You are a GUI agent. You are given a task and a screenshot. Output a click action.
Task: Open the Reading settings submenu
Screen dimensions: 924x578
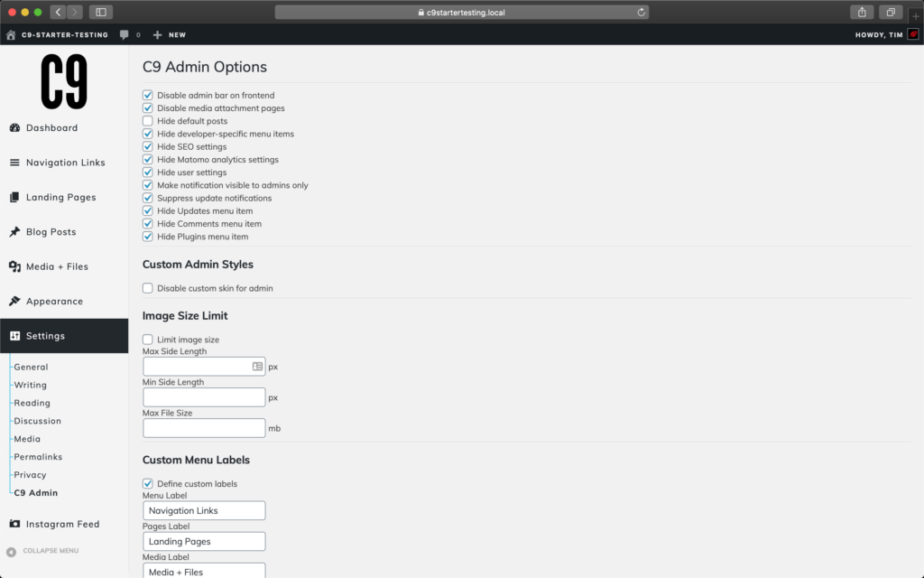click(x=32, y=403)
